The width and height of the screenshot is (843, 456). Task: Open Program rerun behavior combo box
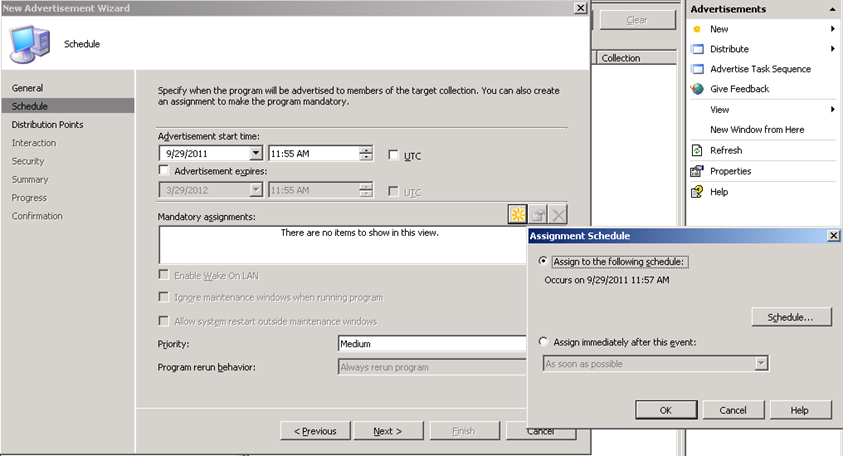432,367
